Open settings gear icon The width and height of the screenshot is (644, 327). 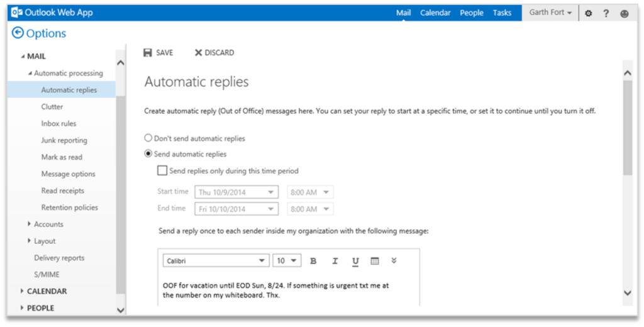(589, 13)
